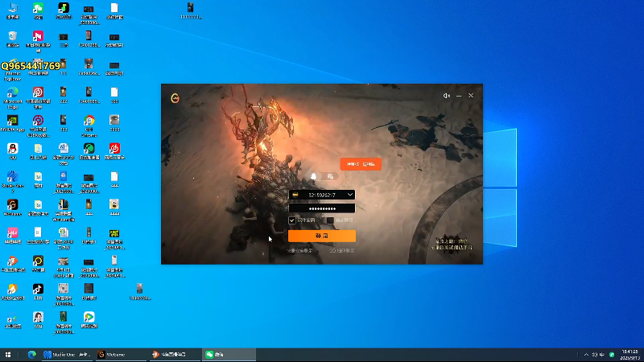This screenshot has height=362, width=644.
Task: Open the QQ scan-code login link
Action: coord(341,250)
